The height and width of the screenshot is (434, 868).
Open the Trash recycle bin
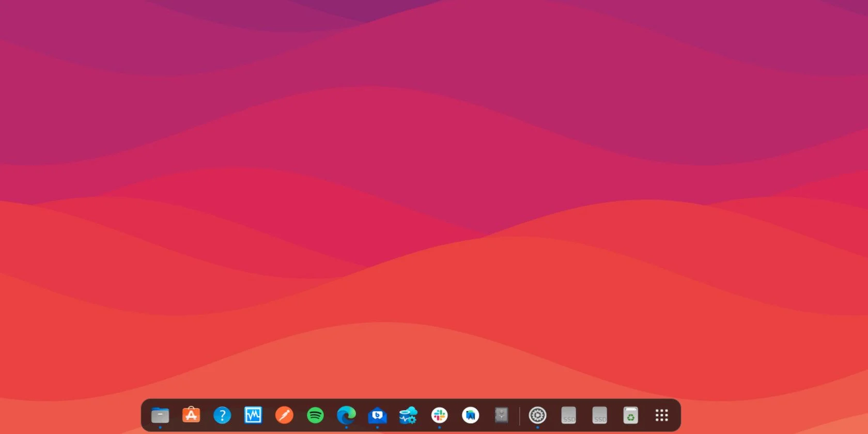[630, 415]
